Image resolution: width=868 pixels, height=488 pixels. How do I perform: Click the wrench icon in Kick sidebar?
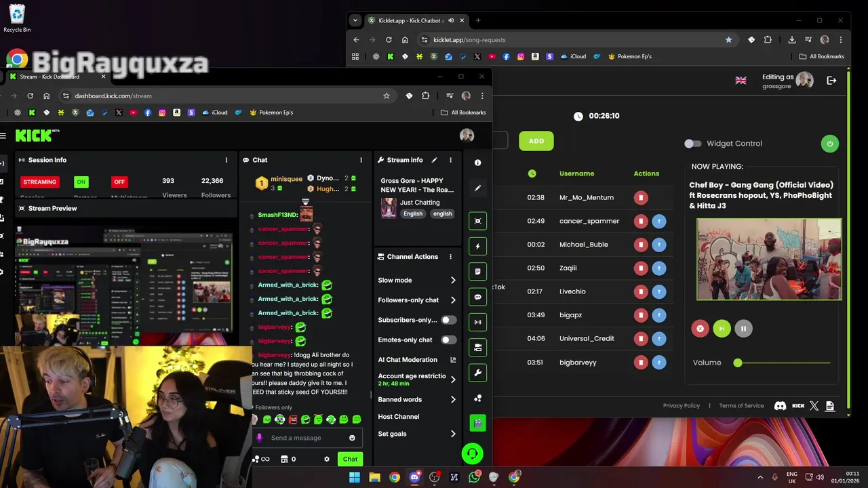[x=477, y=373]
